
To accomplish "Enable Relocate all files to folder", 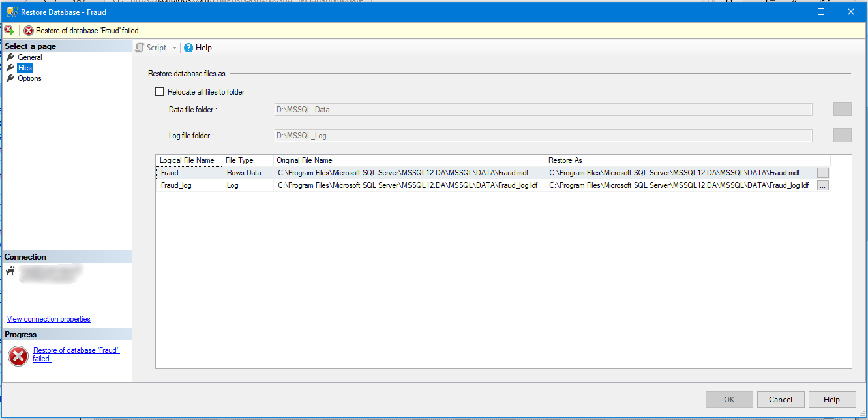I will (160, 92).
